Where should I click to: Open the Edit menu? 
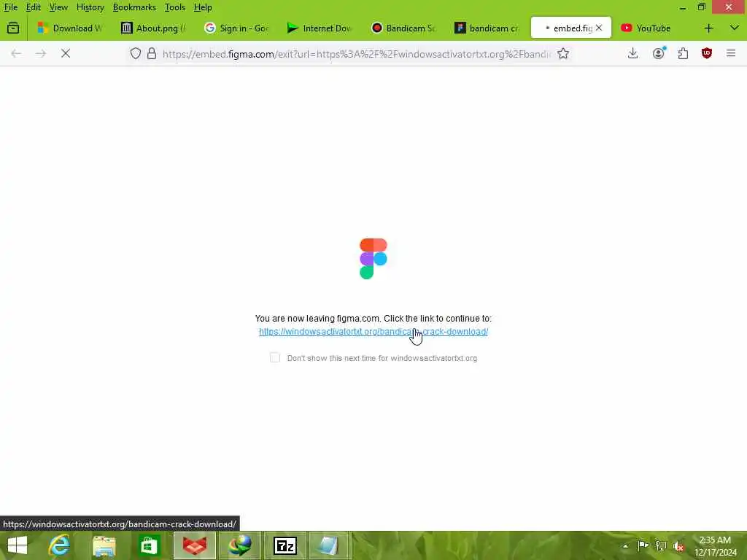click(33, 7)
